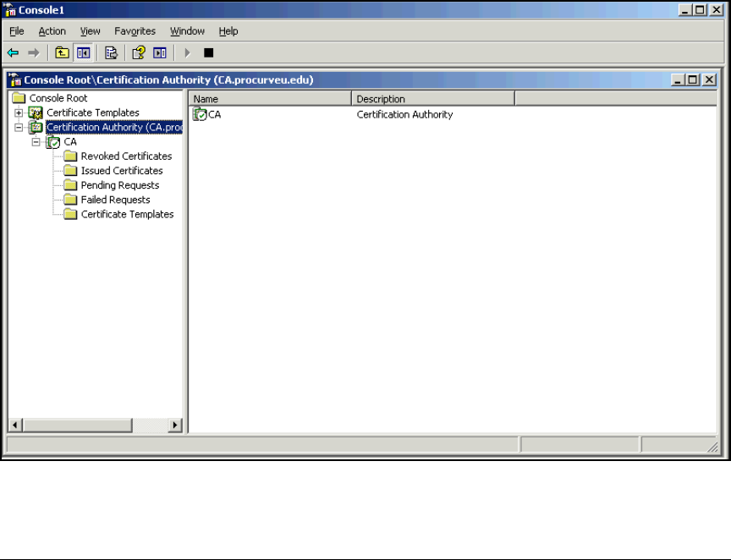This screenshot has height=560, width=731.
Task: Click the child window console icon in its title bar
Action: click(x=15, y=80)
